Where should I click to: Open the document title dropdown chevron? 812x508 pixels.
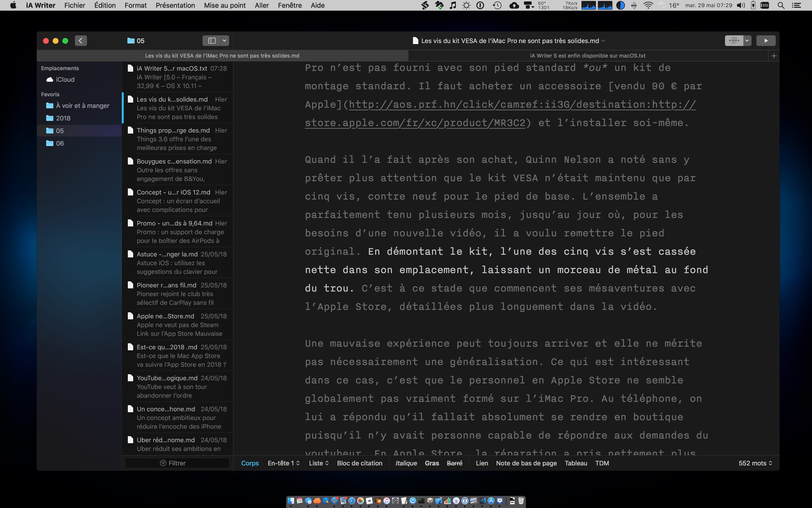[603, 41]
